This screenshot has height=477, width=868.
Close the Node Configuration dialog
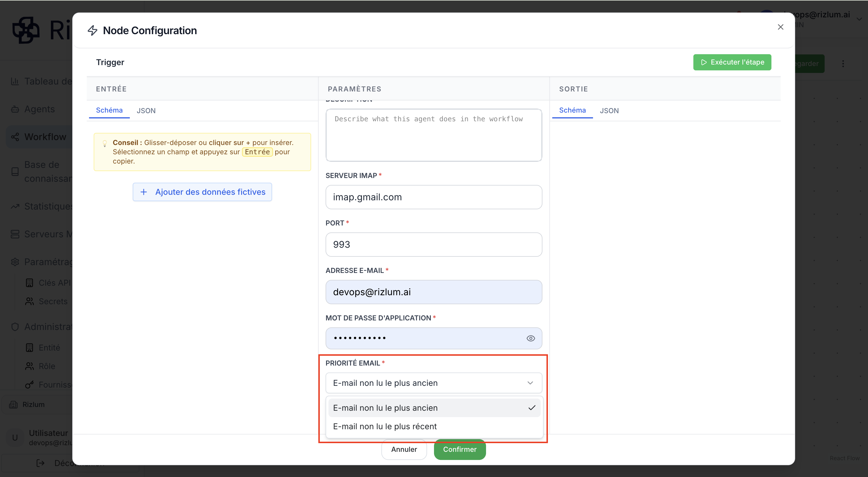coord(780,27)
